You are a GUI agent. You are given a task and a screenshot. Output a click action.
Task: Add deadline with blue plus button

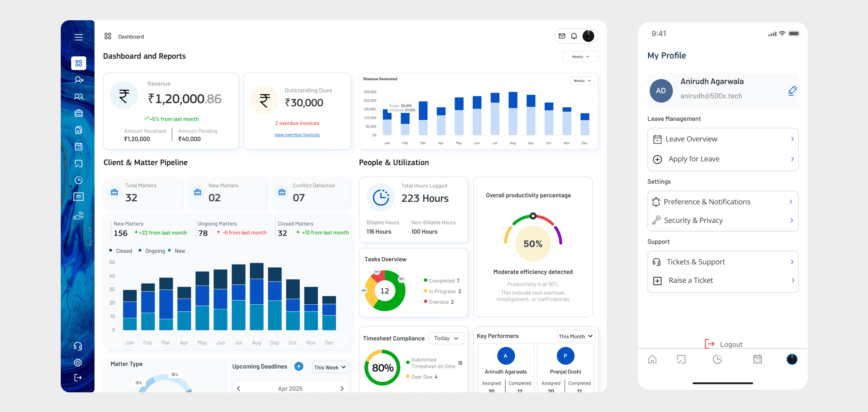299,366
